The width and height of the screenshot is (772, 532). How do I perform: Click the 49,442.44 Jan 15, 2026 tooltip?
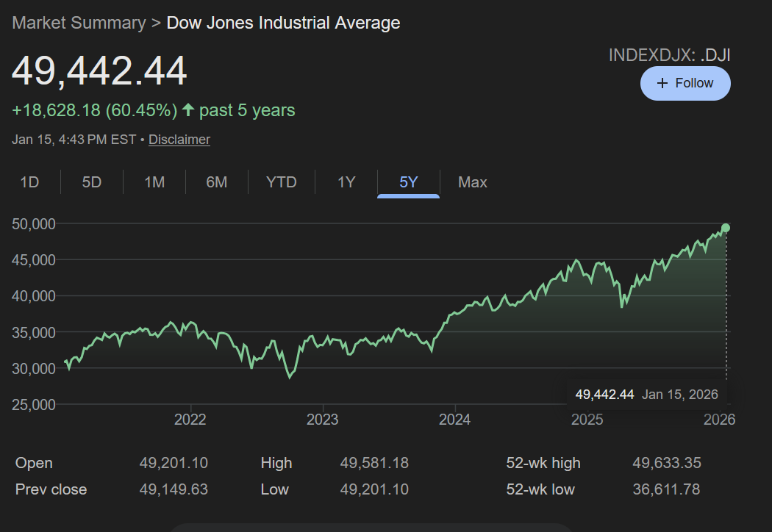(646, 395)
